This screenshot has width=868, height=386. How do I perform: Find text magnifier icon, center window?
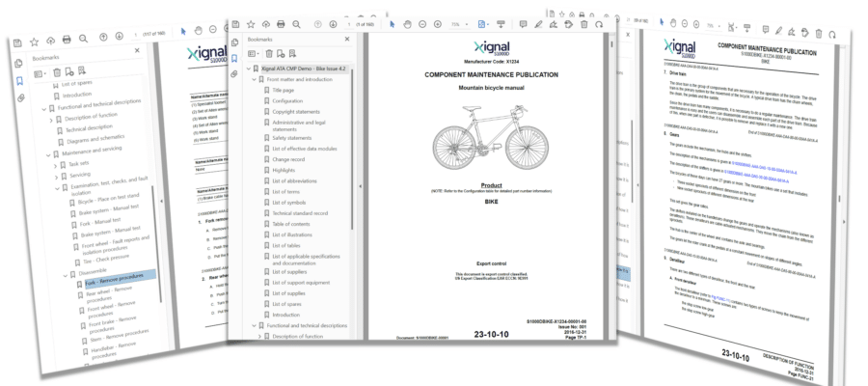pyautogui.click(x=296, y=24)
